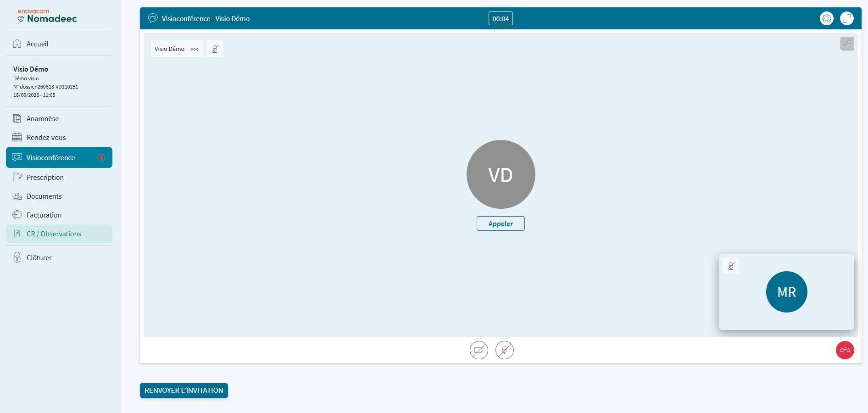Call the participant with Appeler button
The height and width of the screenshot is (413, 868).
pyautogui.click(x=501, y=223)
